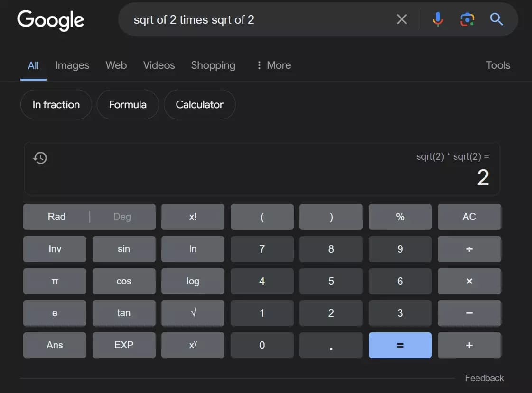Viewport: 532px width, 393px height.
Task: Click the search magnifier icon
Action: (x=496, y=19)
